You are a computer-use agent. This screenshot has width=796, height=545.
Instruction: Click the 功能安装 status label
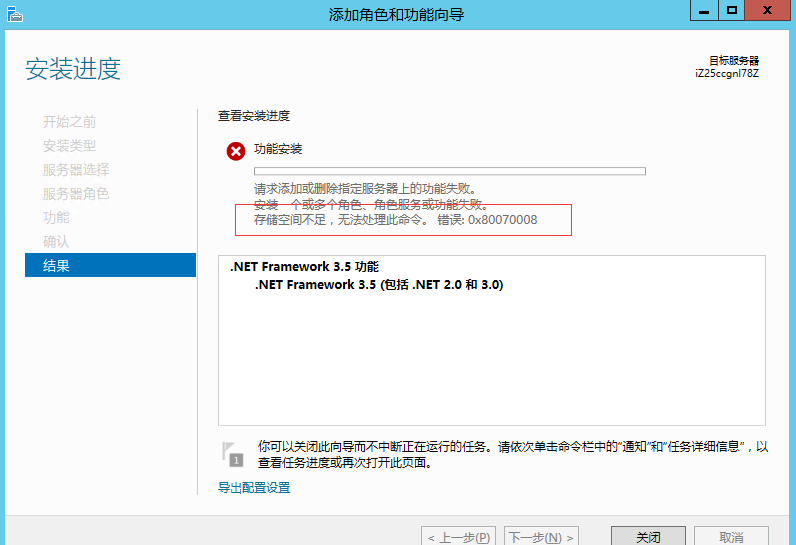click(278, 149)
